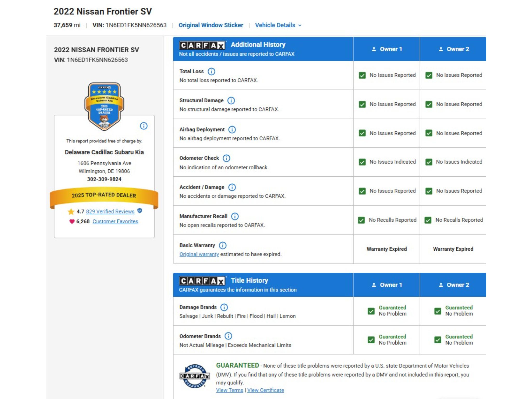Click the Salvage | Junk | Rebuilt brands list
This screenshot has width=532, height=399.
click(x=237, y=316)
